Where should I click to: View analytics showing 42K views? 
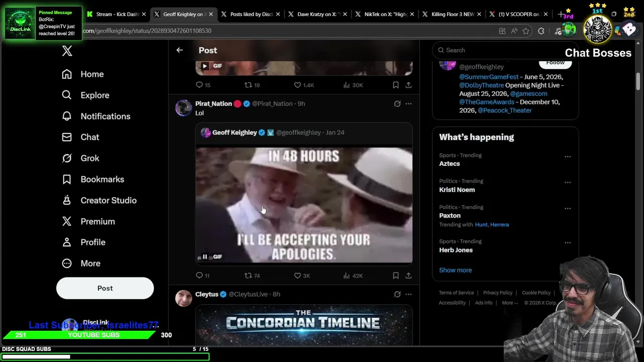click(353, 276)
